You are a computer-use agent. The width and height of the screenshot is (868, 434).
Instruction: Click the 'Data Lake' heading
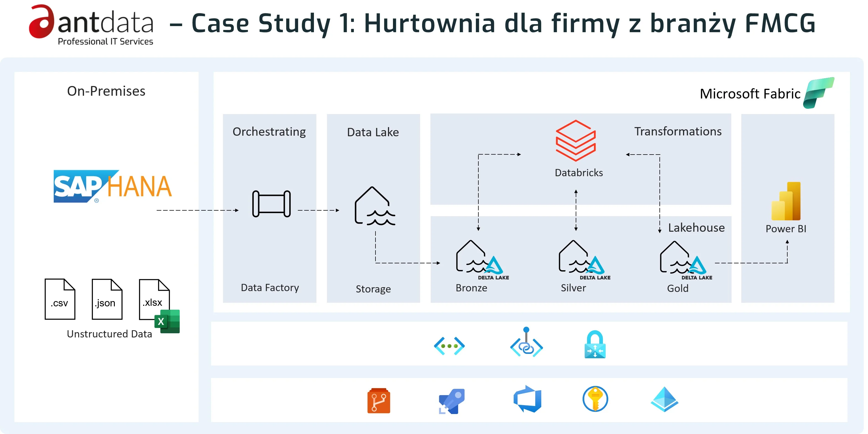(x=373, y=132)
